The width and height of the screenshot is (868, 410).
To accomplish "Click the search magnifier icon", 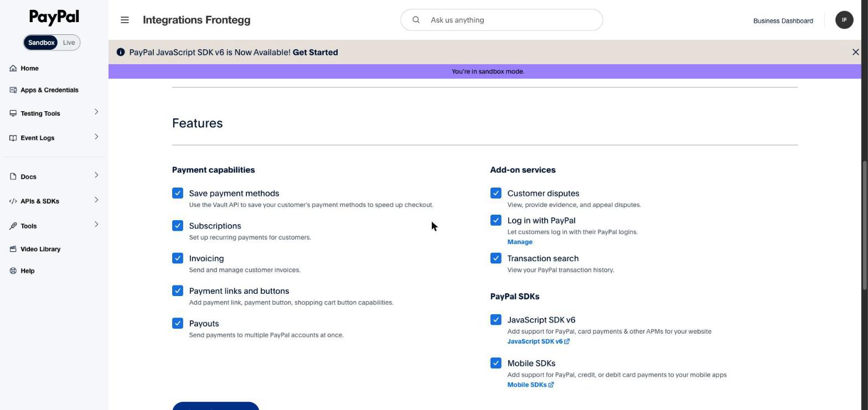I will click(x=416, y=20).
